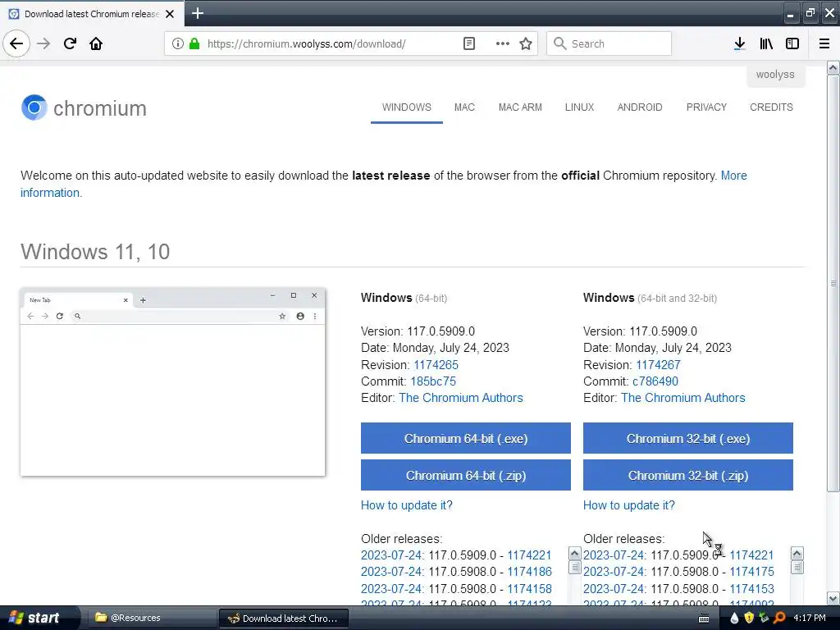Open the PRIVACY page

(706, 107)
